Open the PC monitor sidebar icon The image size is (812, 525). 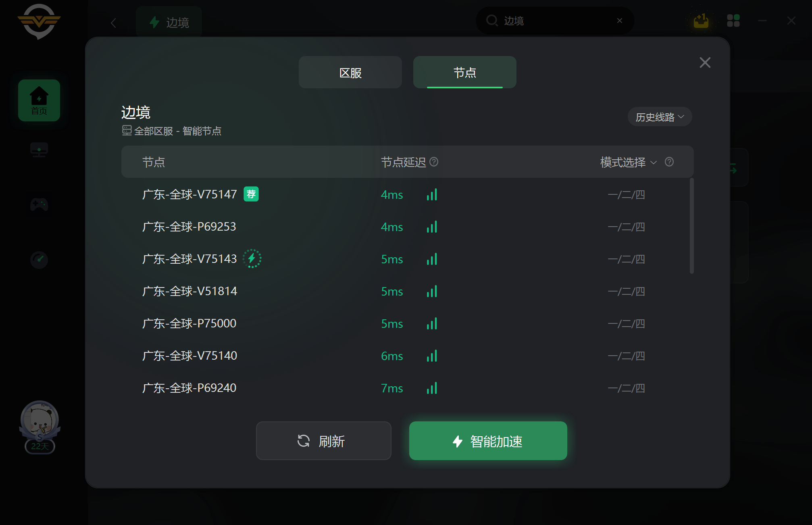point(39,150)
